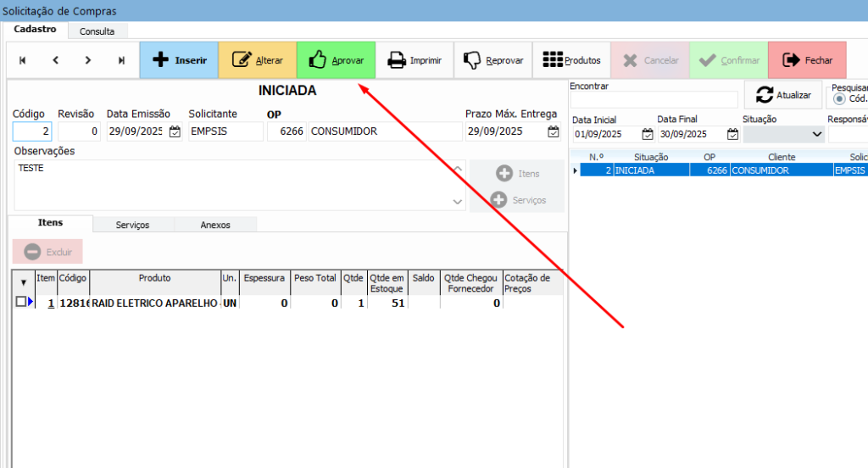Open Data Inicial calendar picker
This screenshot has width=868, height=468.
(648, 134)
